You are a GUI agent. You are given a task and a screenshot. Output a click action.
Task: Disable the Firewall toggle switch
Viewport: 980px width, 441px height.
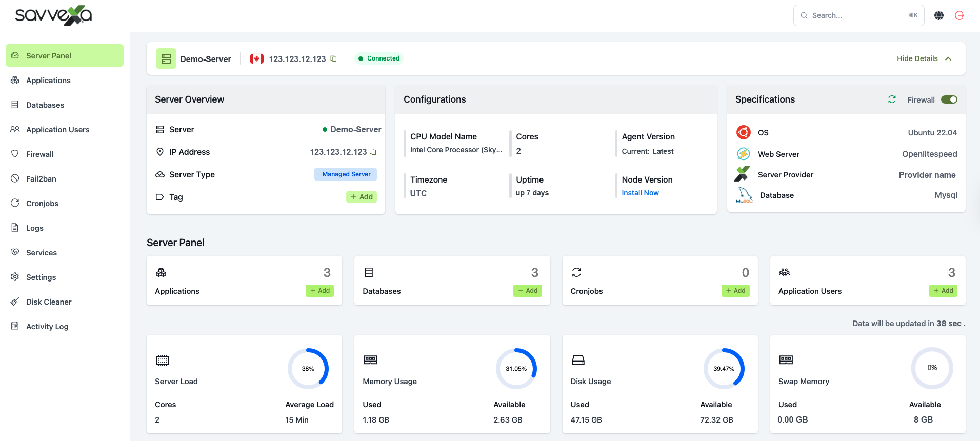click(x=949, y=99)
